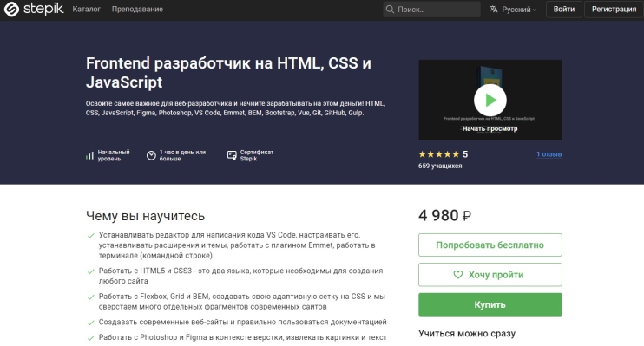Click the Stepik logo
The width and height of the screenshot is (644, 346).
(x=34, y=9)
